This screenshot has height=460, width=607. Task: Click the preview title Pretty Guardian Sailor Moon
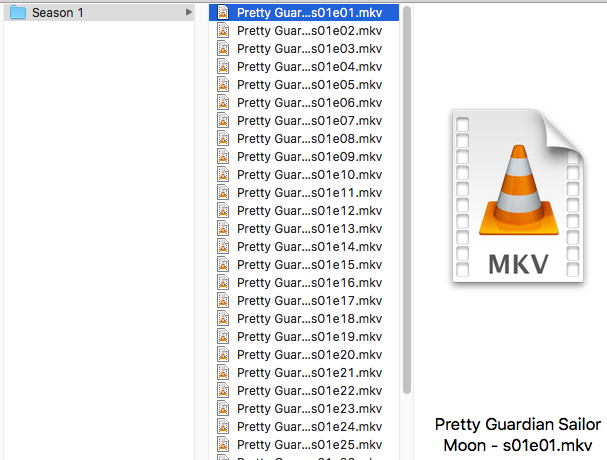[518, 435]
